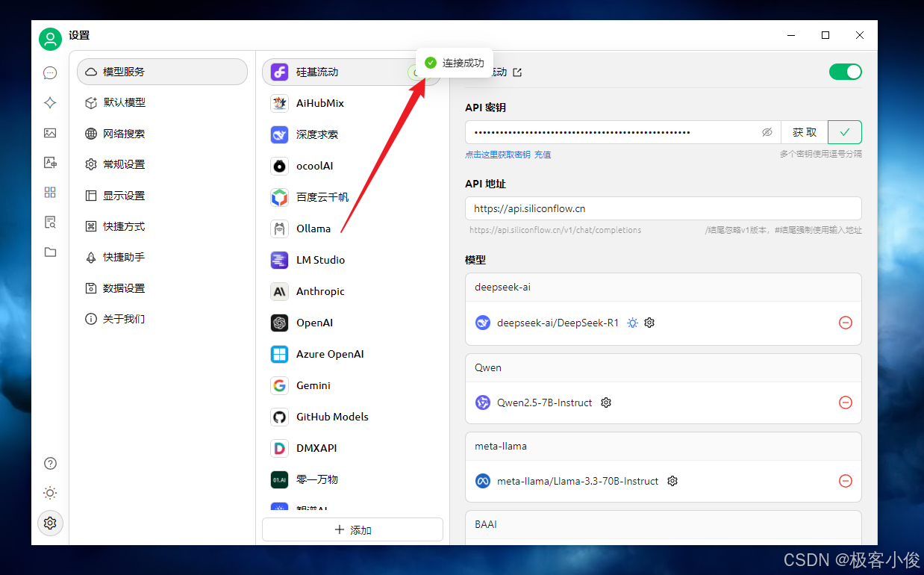Click the deepseek-ai group header

pos(664,287)
